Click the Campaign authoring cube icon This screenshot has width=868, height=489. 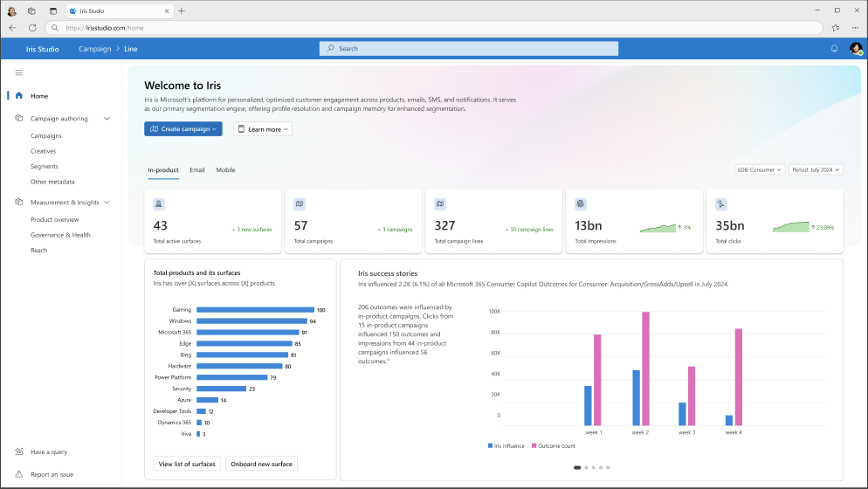[19, 118]
